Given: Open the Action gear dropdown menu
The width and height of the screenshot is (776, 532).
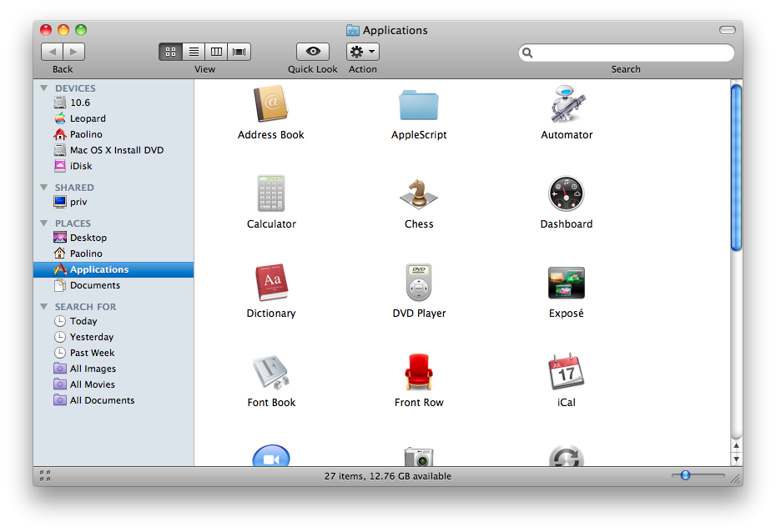Looking at the screenshot, I should (x=363, y=52).
